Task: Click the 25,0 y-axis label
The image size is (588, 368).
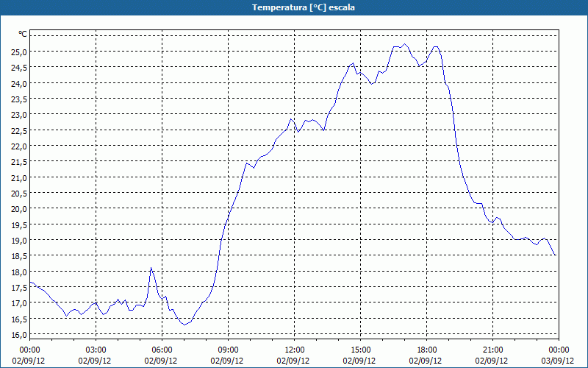Action: (x=20, y=52)
